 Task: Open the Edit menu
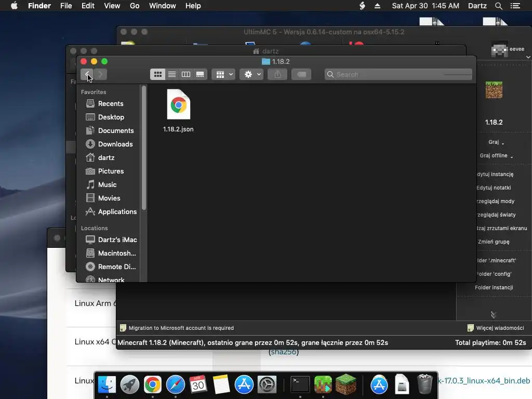(x=88, y=6)
